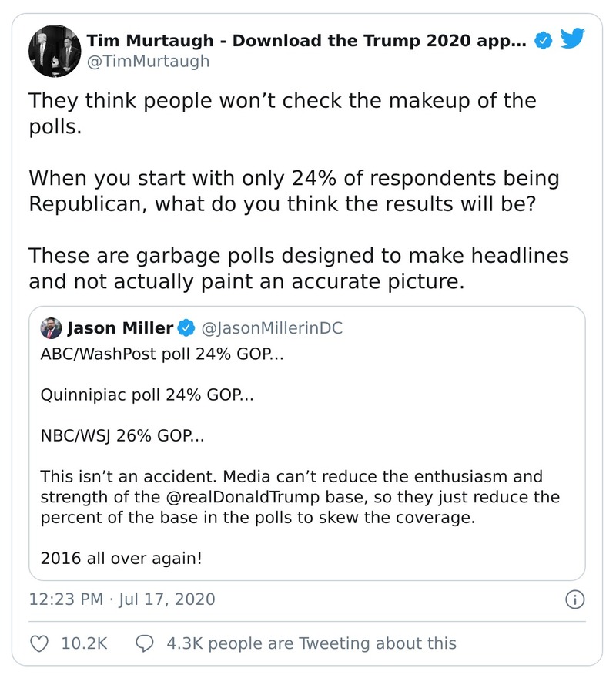Open the @JasonMillerinDC handle

271,328
